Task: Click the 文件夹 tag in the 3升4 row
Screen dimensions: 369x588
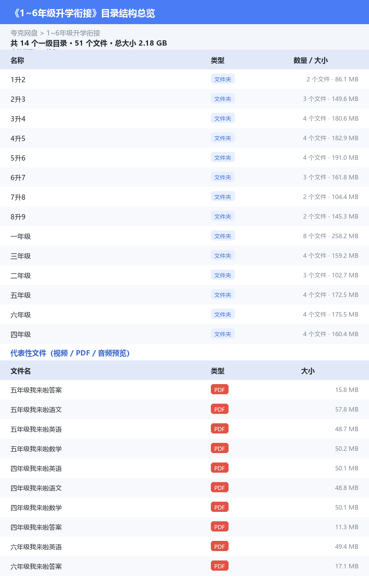Action: click(223, 118)
